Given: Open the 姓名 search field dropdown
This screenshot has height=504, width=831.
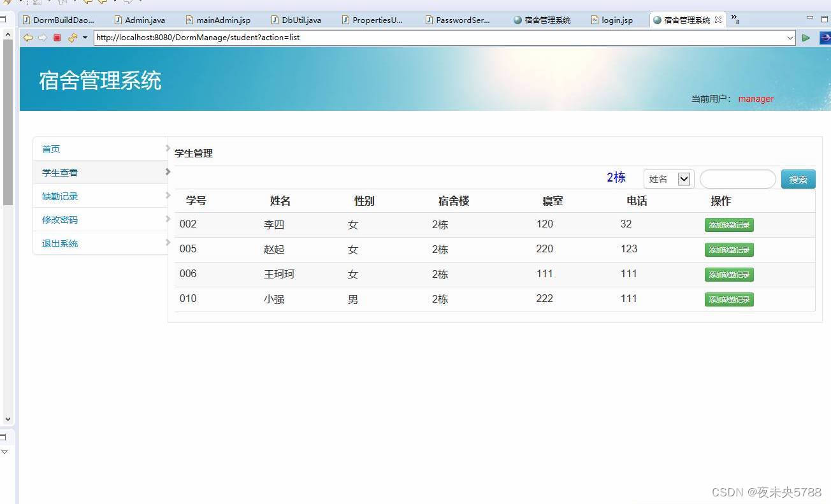Looking at the screenshot, I should (x=684, y=179).
